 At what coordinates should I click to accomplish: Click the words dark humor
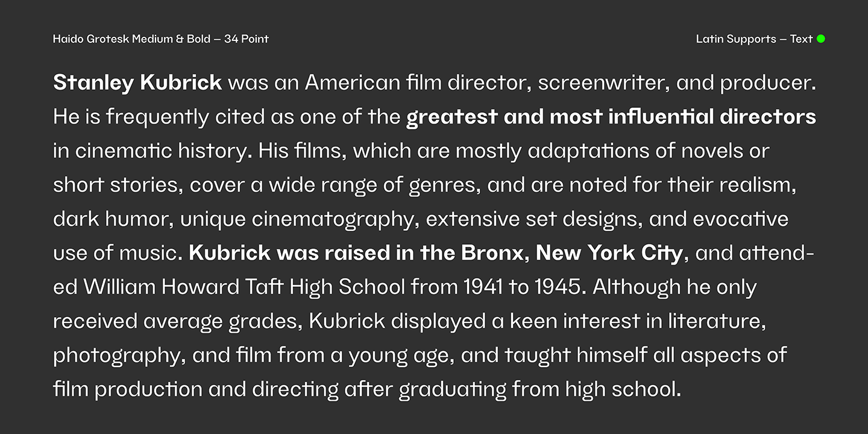(x=113, y=219)
